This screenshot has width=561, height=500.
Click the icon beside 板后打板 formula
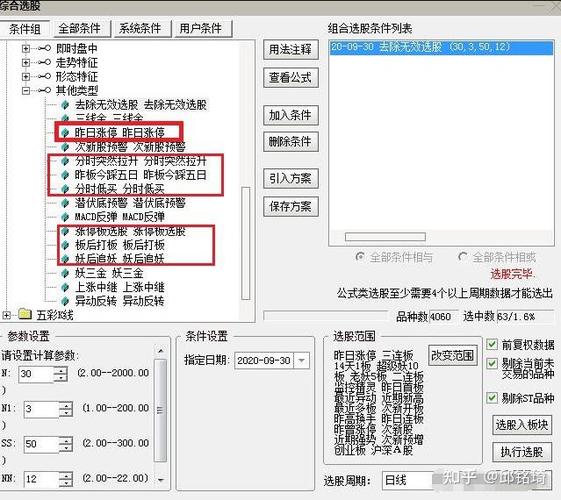(x=65, y=245)
